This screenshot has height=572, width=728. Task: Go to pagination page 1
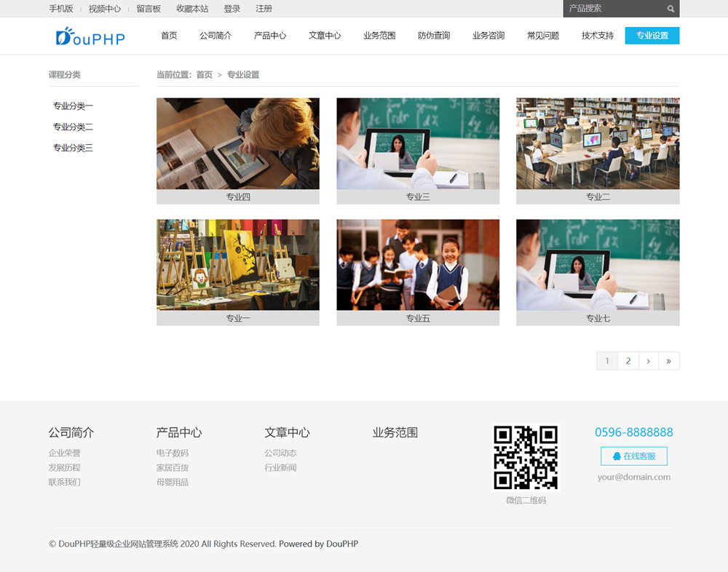click(607, 361)
